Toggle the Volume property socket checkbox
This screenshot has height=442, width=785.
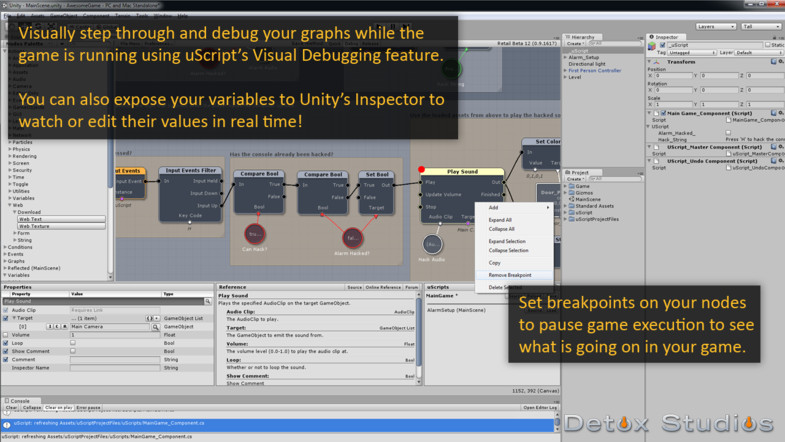pyautogui.click(x=6, y=335)
